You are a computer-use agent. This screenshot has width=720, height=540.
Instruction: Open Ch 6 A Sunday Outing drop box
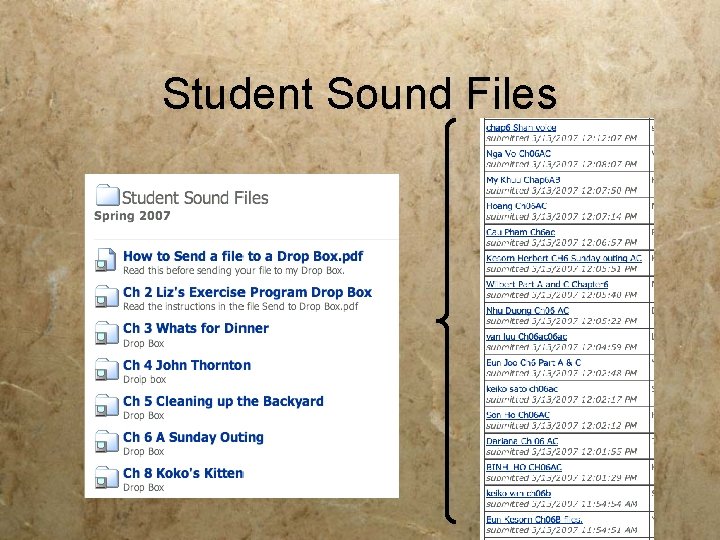(x=193, y=437)
